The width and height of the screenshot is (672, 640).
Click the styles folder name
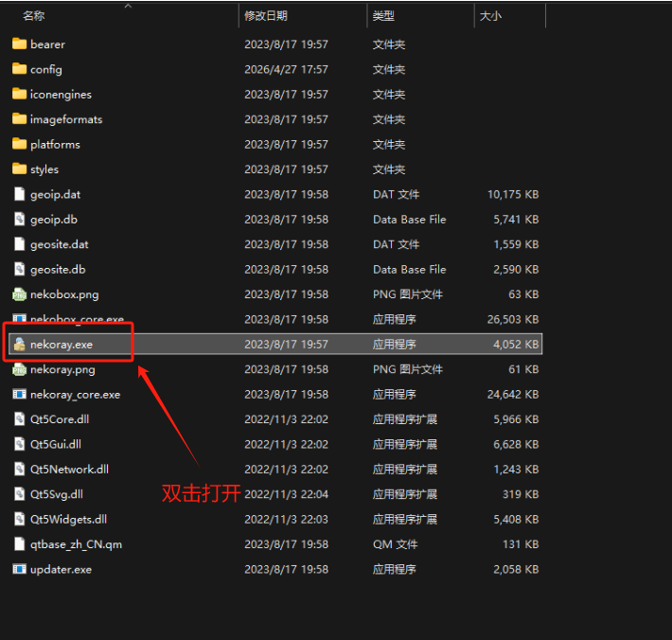click(x=44, y=169)
